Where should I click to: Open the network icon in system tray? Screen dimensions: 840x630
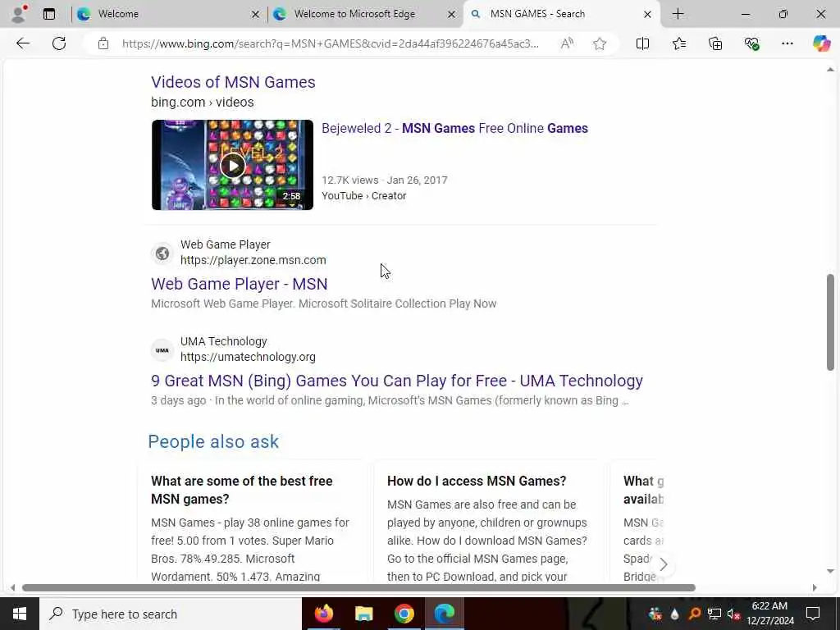tap(714, 614)
